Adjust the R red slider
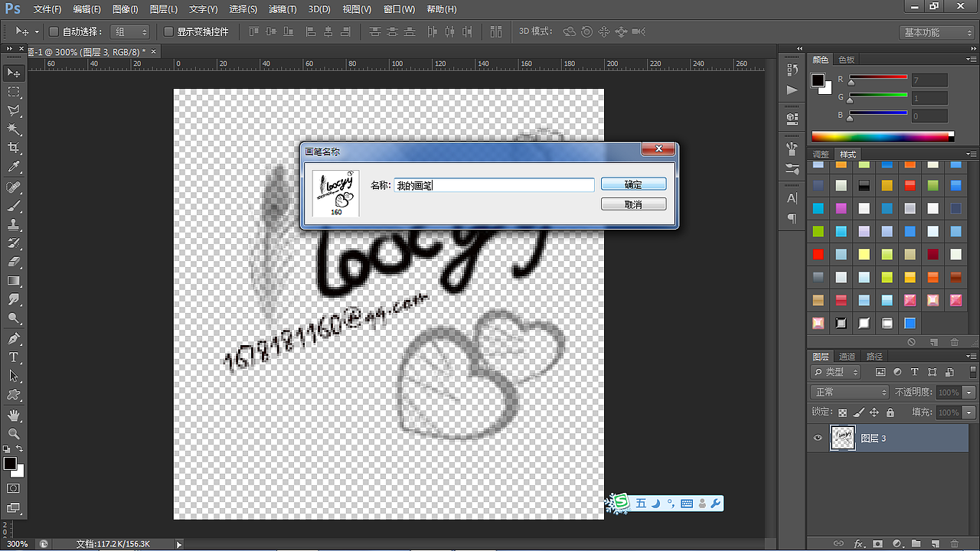The image size is (980, 551). pyautogui.click(x=851, y=82)
